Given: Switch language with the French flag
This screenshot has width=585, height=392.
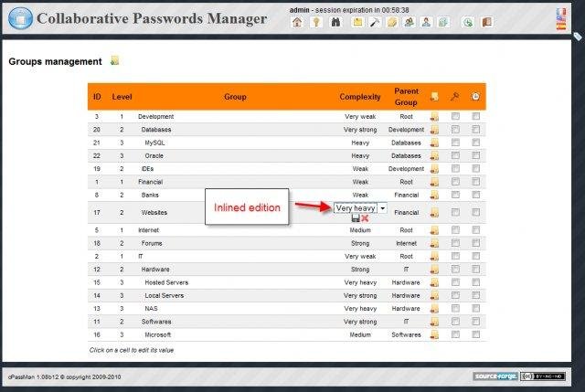Looking at the screenshot, I should [x=560, y=12].
